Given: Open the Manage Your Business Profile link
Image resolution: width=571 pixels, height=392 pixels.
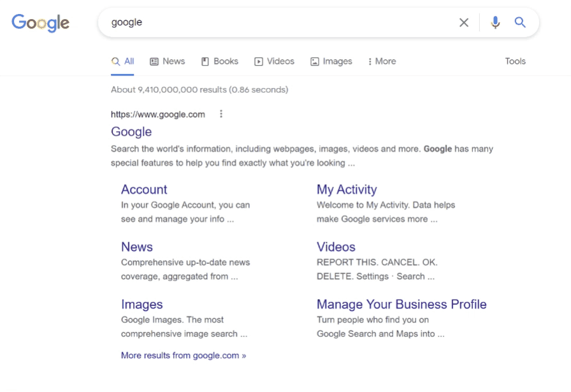Looking at the screenshot, I should point(401,304).
